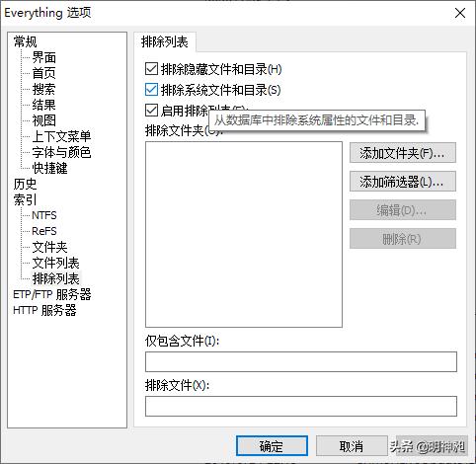
Task: Select 文件列表 in the tree
Action: [56, 263]
